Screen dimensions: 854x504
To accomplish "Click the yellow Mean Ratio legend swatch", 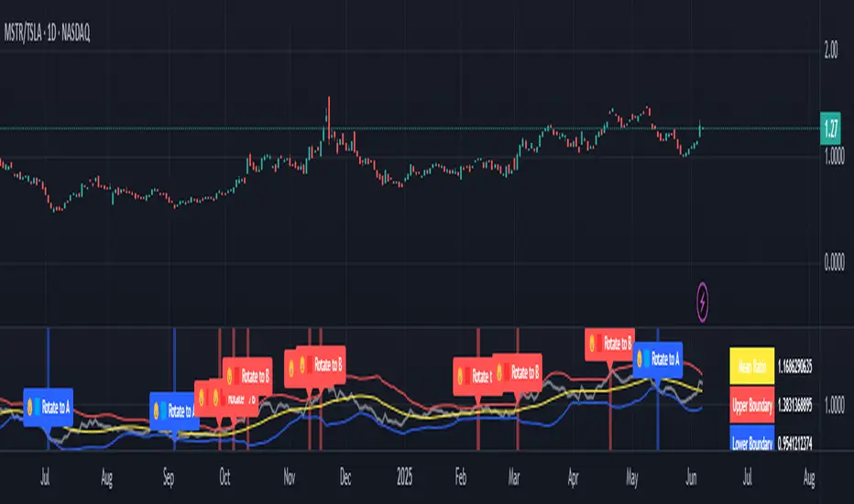I will coord(751,367).
